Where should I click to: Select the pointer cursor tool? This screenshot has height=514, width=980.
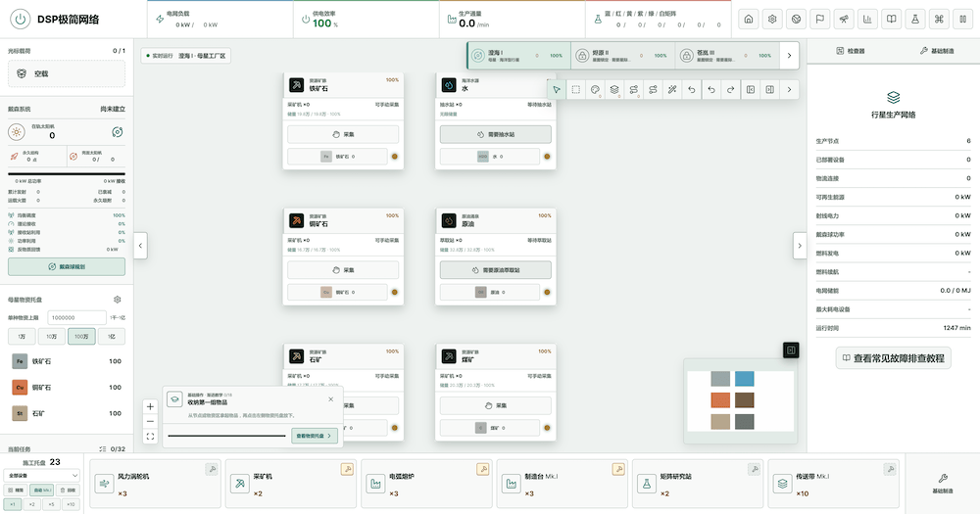click(557, 90)
